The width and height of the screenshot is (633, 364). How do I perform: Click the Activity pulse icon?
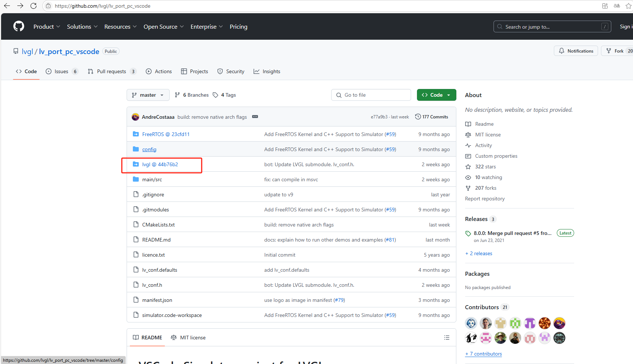click(x=468, y=146)
